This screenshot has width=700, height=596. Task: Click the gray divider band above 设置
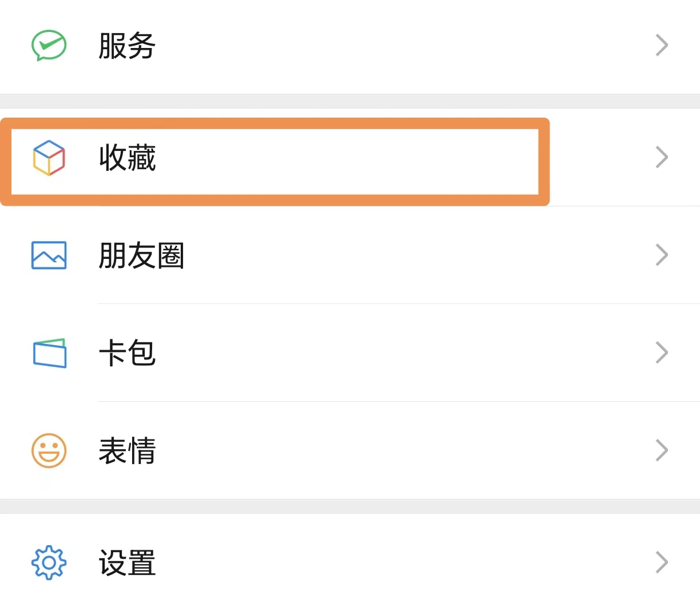pos(350,506)
